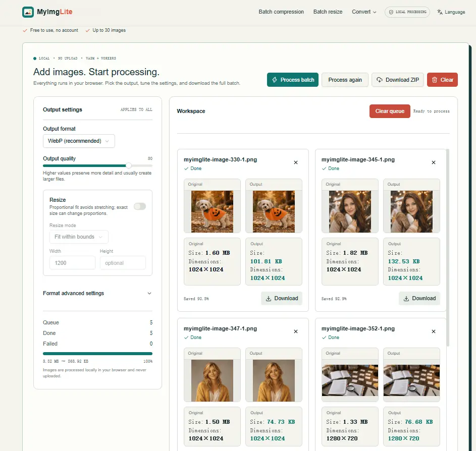The image size is (476, 451).
Task: Click the red Clear button
Action: coord(442,80)
